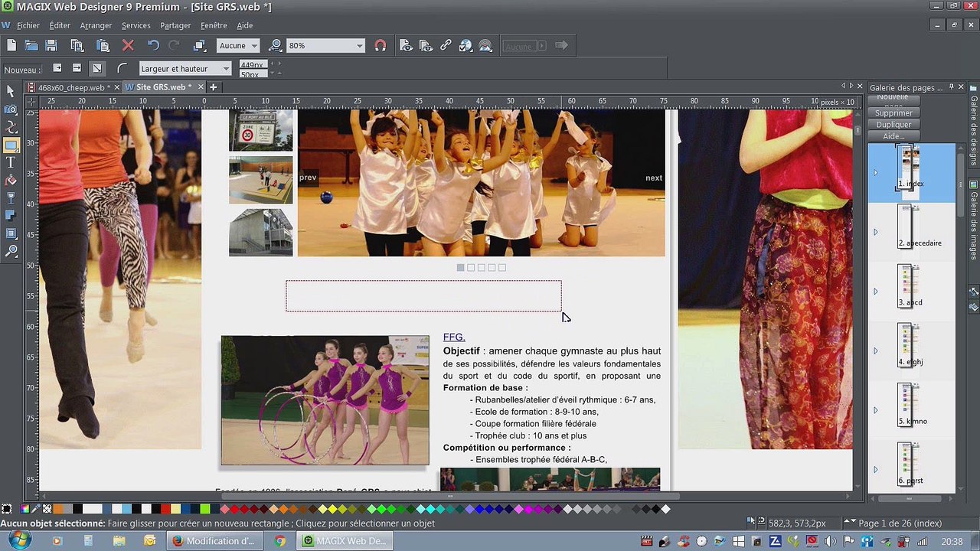
Task: Select the Transparency glass tool
Action: pyautogui.click(x=11, y=198)
